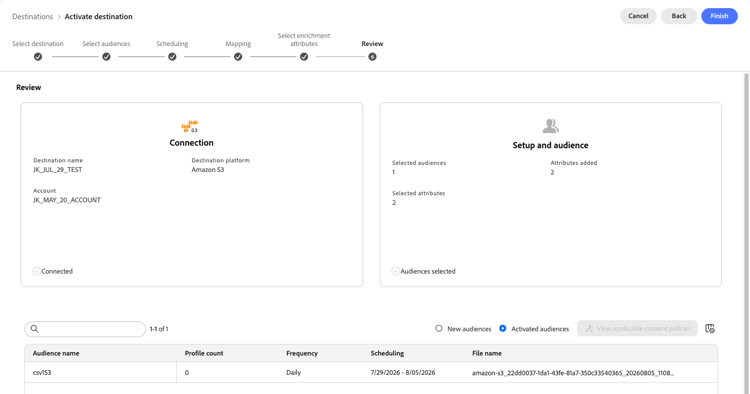This screenshot has height=394, width=750.
Task: Go to Scheduling step checkmark
Action: pos(172,56)
